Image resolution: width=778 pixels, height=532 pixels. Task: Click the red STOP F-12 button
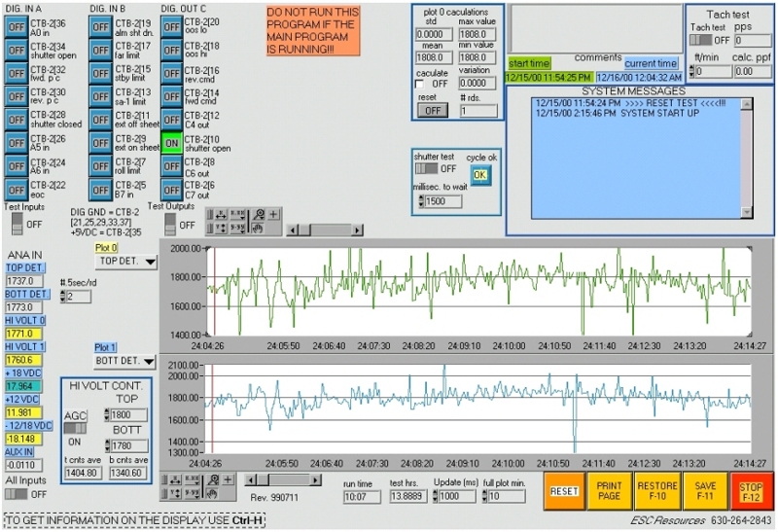(751, 491)
